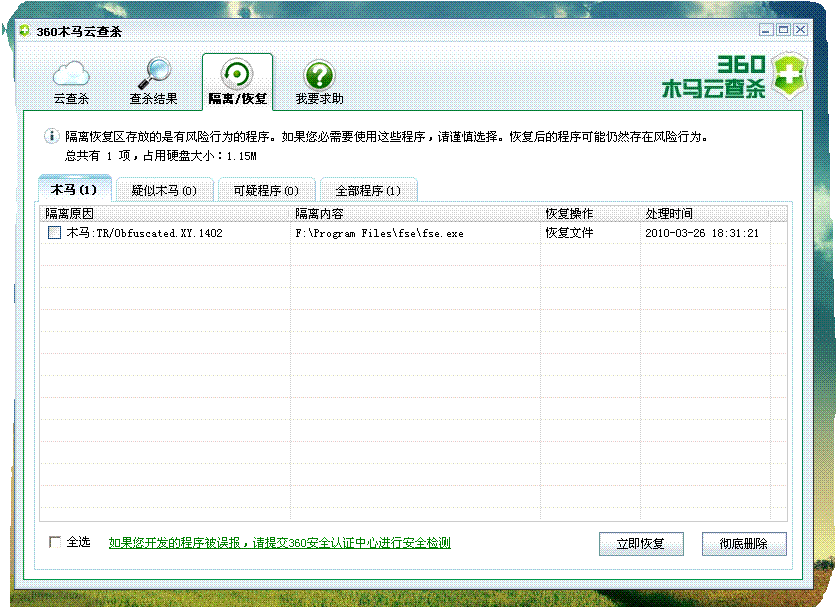Switch to the 可疑程序 (0) tab
Viewport: 838px width, 609px height.
[266, 190]
